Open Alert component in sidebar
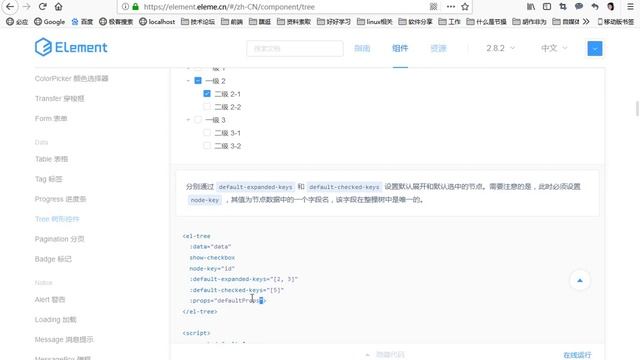This screenshot has height=360, width=640. tap(50, 299)
